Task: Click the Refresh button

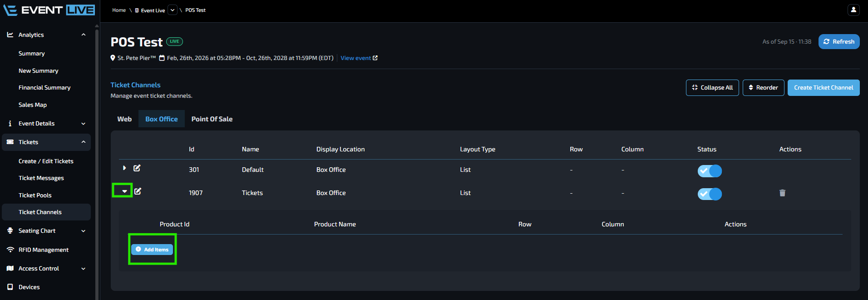Action: pos(839,41)
